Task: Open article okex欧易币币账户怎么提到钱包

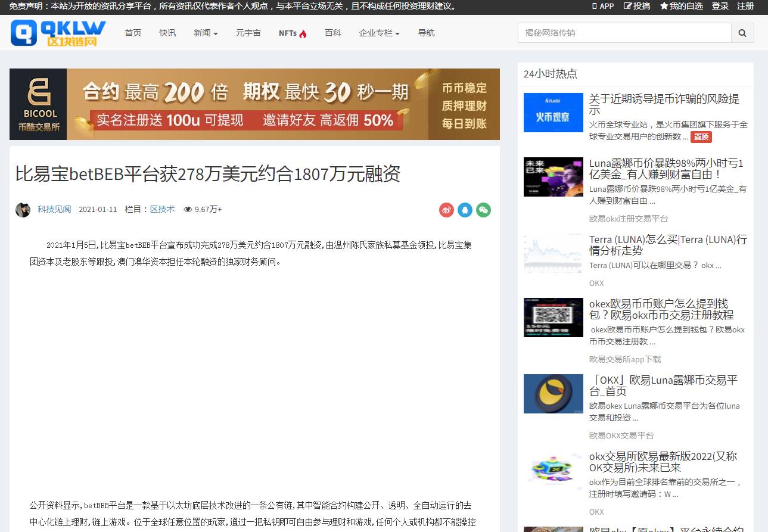Action: click(x=661, y=309)
